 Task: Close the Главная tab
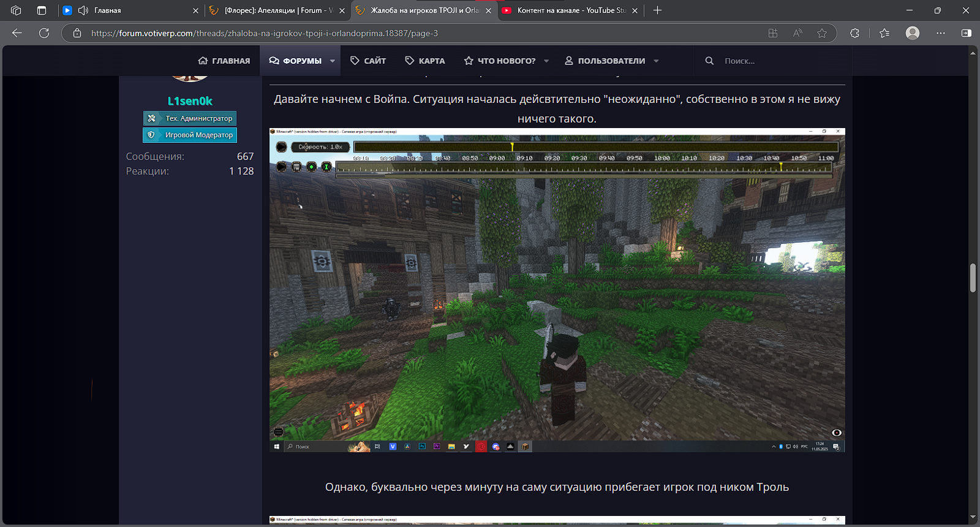pos(196,10)
